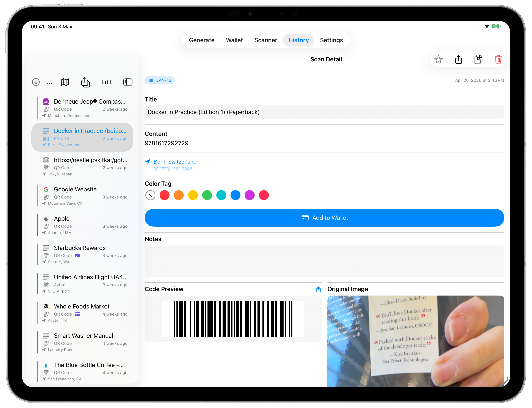Choose the purple color tag
Viewport: 532px width, 408px height.
coord(250,195)
